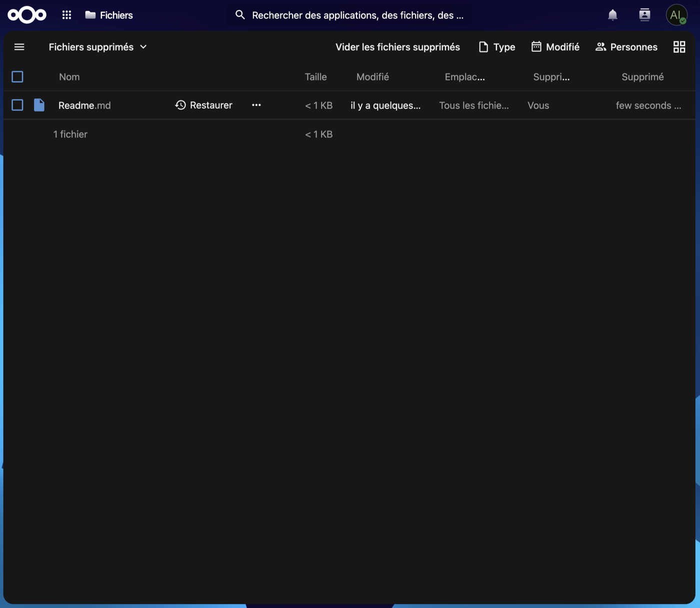Open the Modifié date filter
The image size is (700, 608).
[555, 47]
